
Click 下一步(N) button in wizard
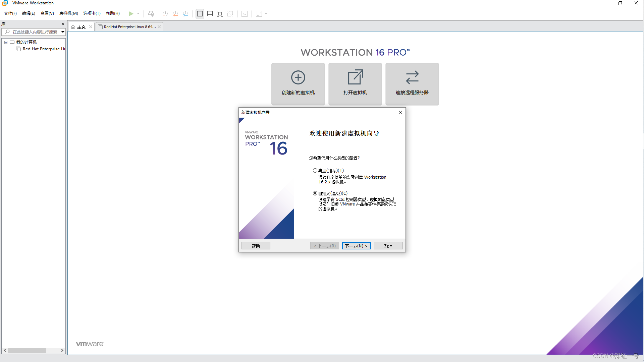click(356, 246)
